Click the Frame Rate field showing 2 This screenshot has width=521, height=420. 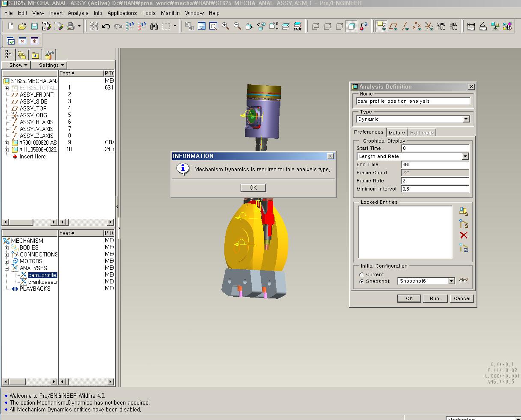435,181
